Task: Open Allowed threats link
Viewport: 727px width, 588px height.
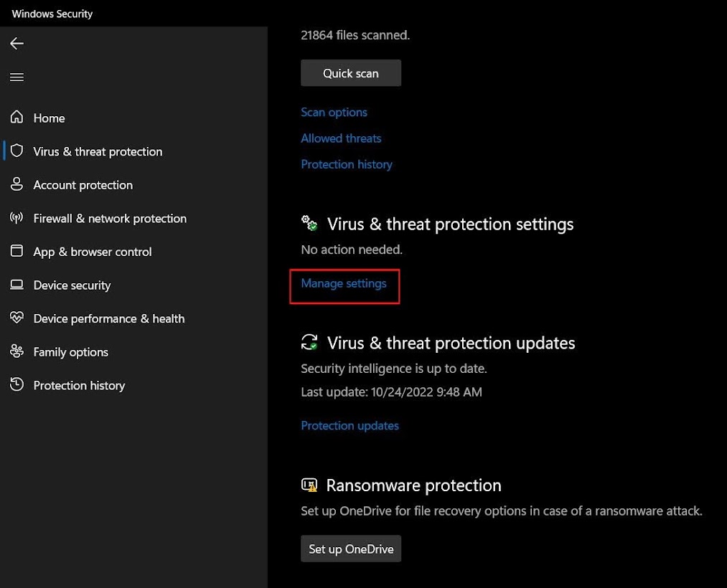Action: pyautogui.click(x=341, y=138)
